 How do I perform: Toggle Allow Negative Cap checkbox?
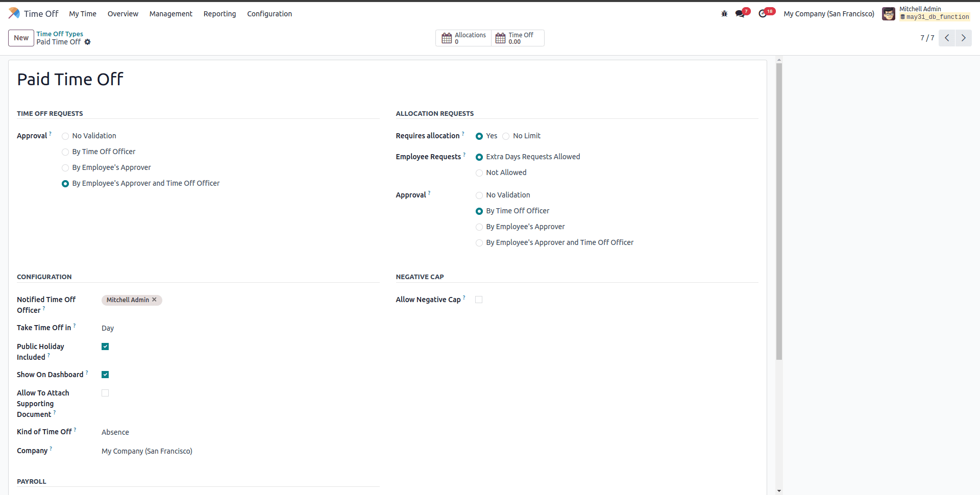coord(479,300)
